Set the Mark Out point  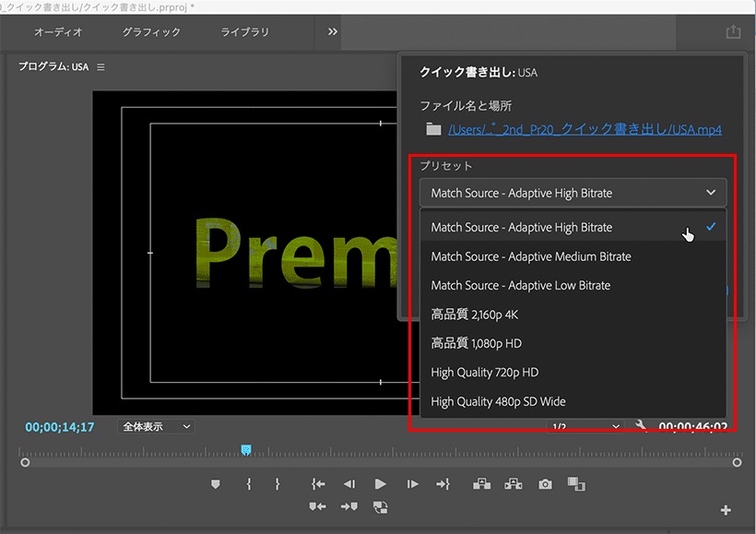(x=278, y=484)
